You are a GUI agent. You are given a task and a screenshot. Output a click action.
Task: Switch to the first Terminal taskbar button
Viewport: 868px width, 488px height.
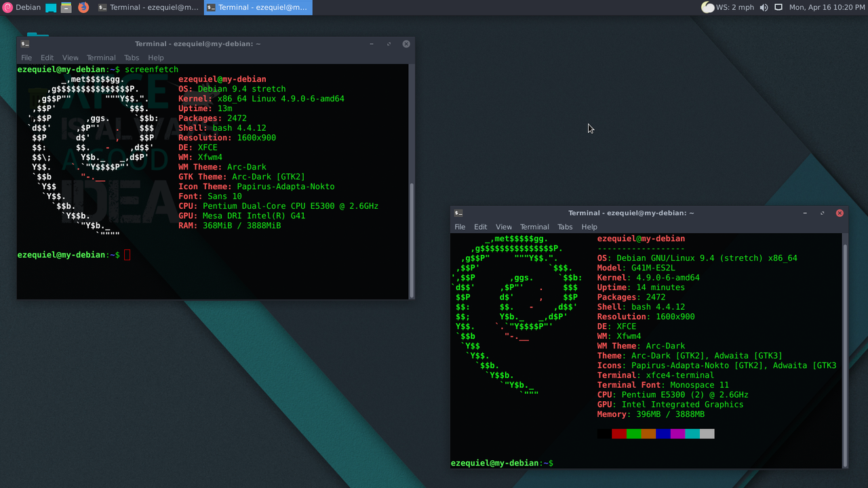pos(148,7)
